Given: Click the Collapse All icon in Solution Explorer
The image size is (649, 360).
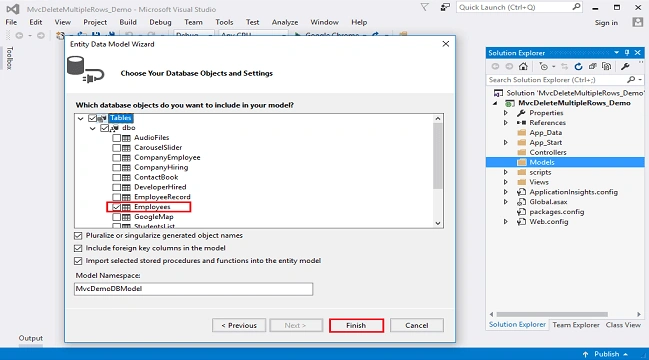Looking at the screenshot, I should [x=593, y=66].
